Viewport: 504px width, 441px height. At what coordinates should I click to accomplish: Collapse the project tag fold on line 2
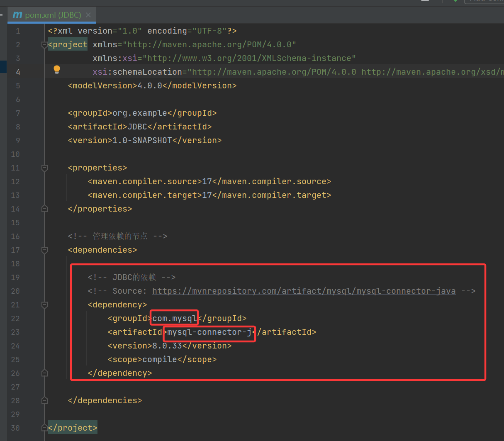44,45
